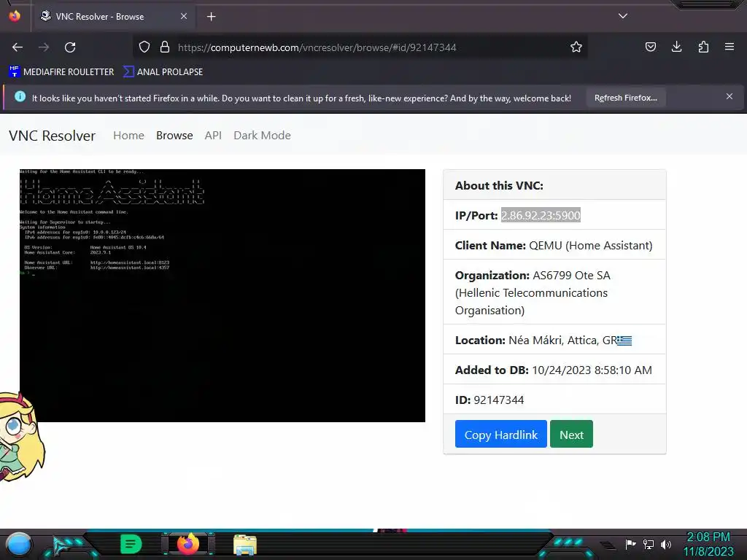
Task: Toggle Dark Mode on the site
Action: pyautogui.click(x=262, y=135)
